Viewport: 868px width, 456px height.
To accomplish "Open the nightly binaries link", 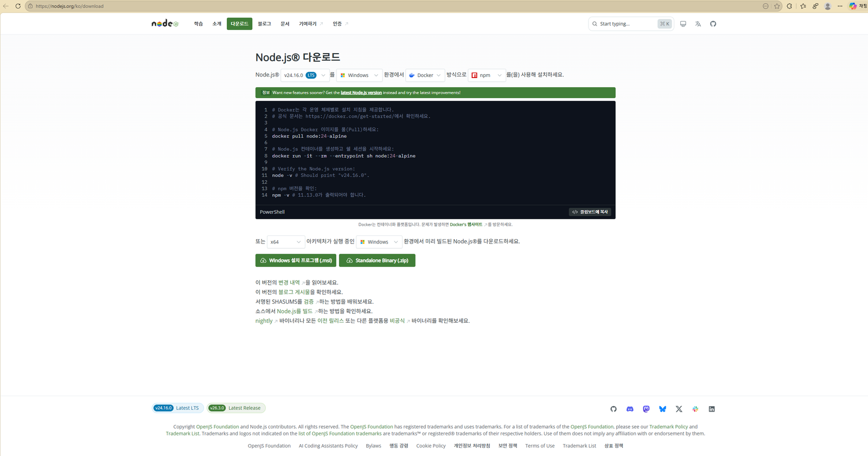I will (266, 321).
